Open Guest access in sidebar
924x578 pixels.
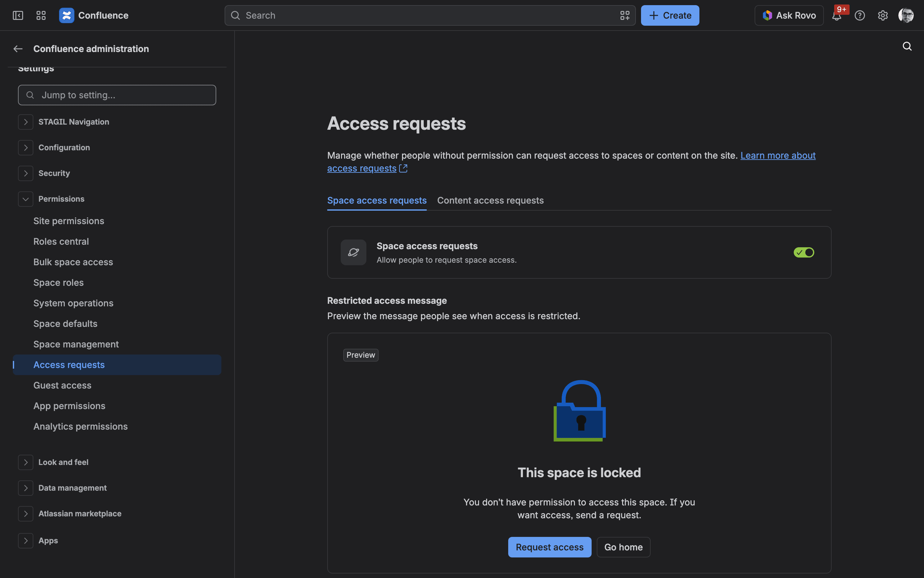(117, 385)
